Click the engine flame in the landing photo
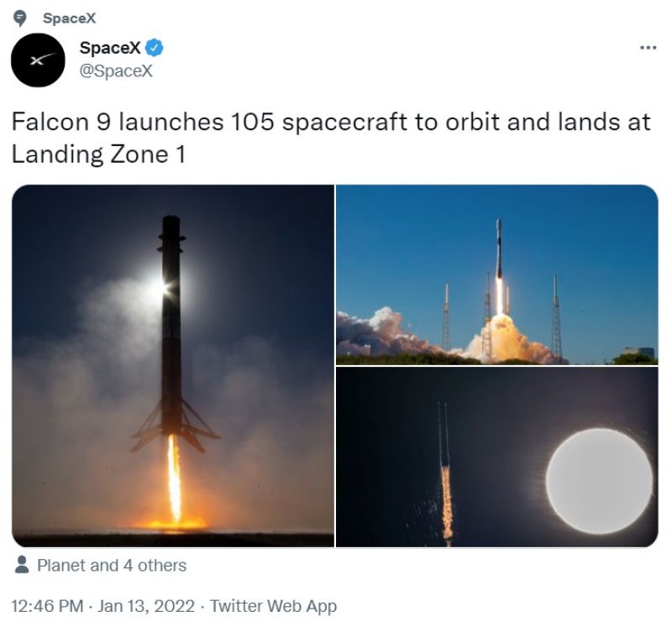 tap(175, 478)
